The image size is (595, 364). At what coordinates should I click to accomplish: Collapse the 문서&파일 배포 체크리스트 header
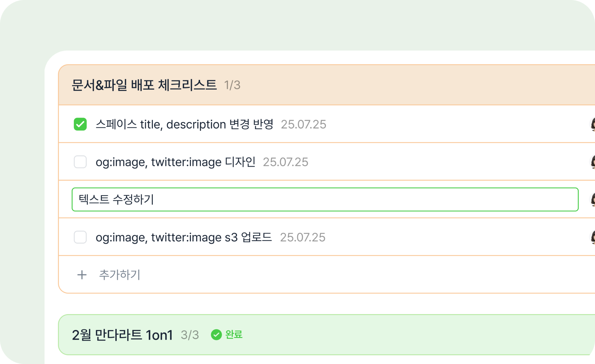point(327,85)
